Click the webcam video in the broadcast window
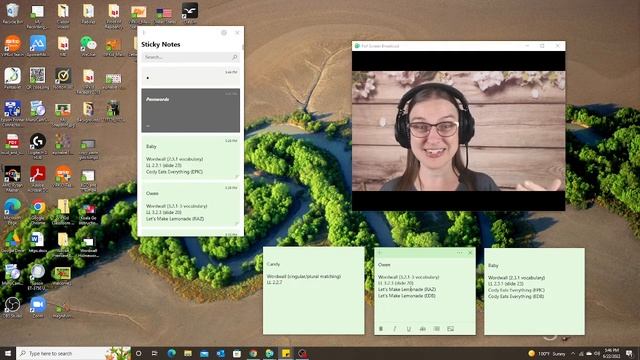640x360 pixels. click(458, 131)
